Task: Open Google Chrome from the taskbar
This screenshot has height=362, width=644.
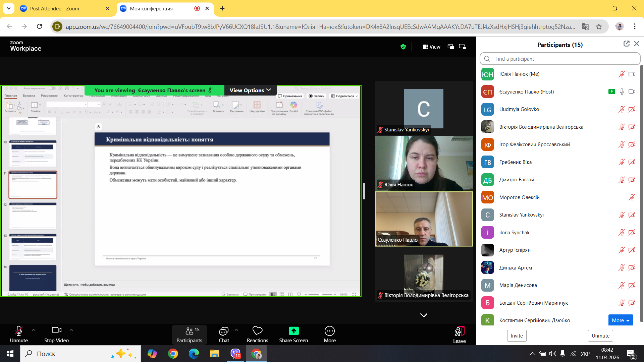Action: click(173, 354)
